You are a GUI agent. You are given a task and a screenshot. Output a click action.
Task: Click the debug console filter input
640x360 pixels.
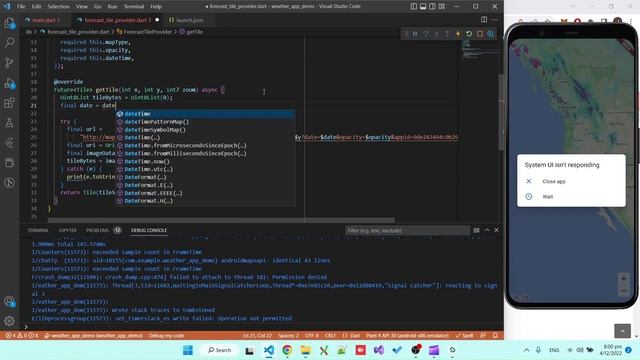point(407,231)
